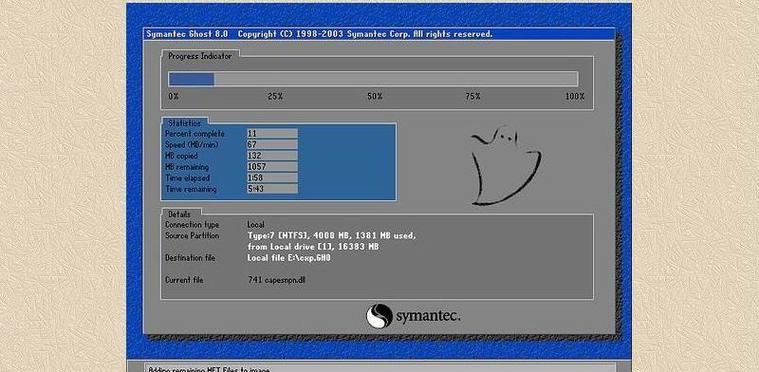Click the Speed (MB/min) label
Screen dimensions: 759x372
pyautogui.click(x=191, y=145)
